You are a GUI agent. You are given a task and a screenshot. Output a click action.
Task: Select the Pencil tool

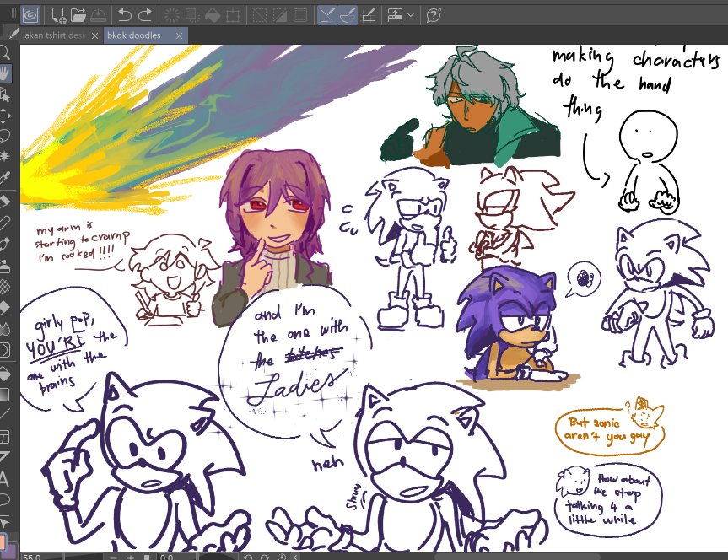5,223
